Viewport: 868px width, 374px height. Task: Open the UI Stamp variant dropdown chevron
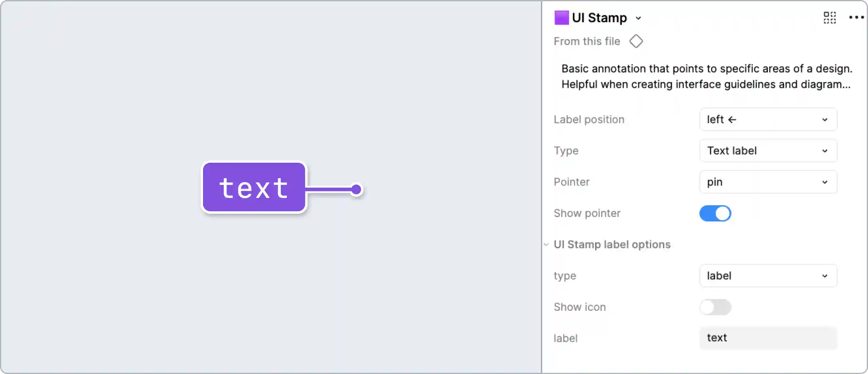639,18
